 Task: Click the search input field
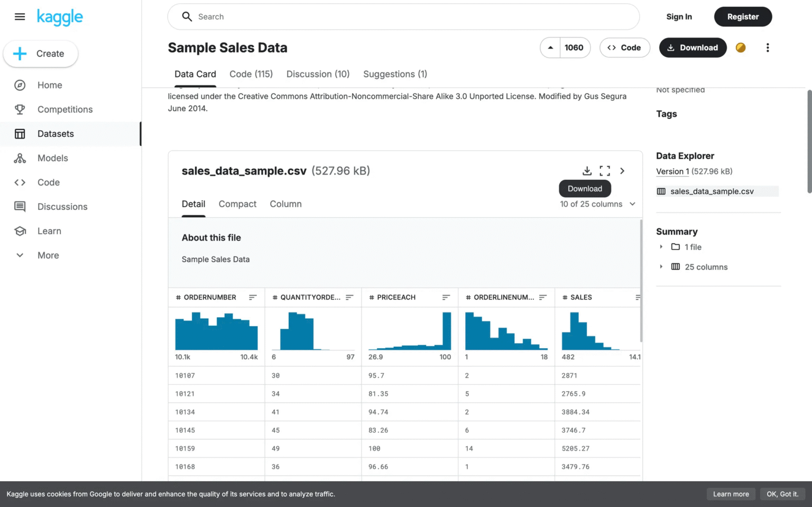pyautogui.click(x=370, y=16)
